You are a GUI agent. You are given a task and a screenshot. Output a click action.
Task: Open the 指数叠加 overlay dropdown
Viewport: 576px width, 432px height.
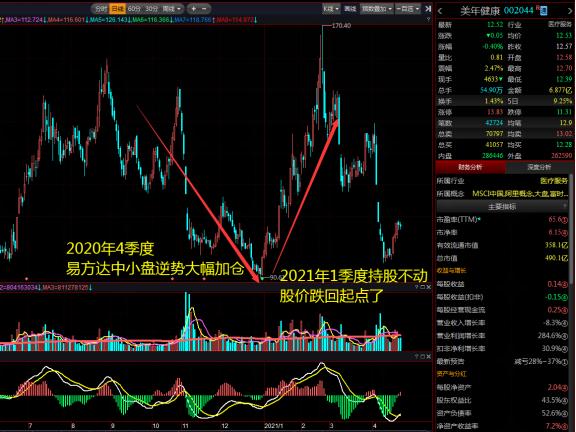[x=377, y=8]
